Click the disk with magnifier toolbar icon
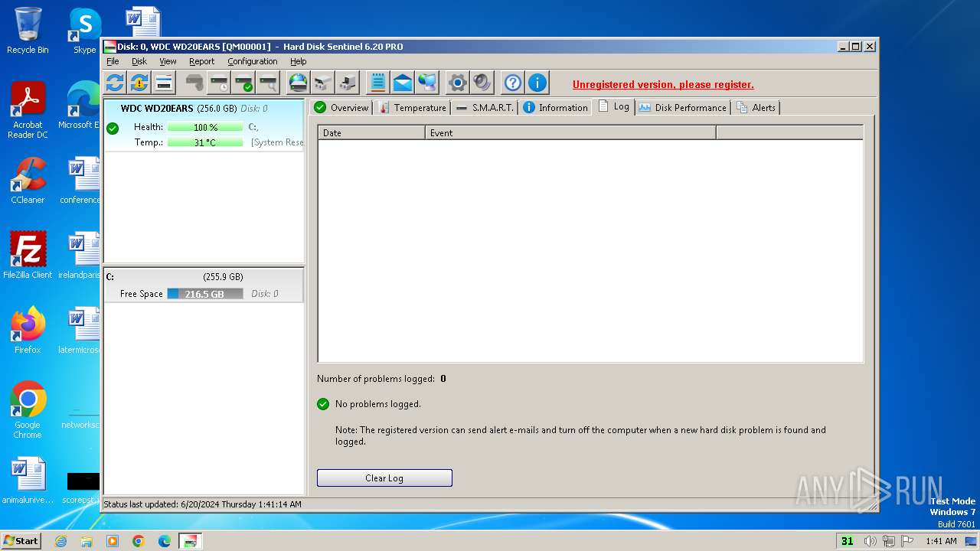The width and height of the screenshot is (980, 551). (x=268, y=83)
